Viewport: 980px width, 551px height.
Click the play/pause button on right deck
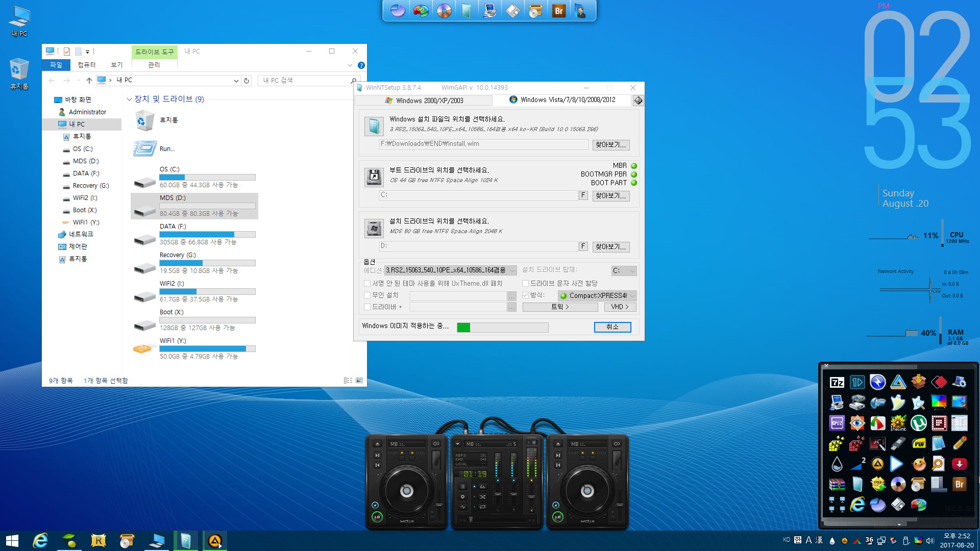click(558, 517)
